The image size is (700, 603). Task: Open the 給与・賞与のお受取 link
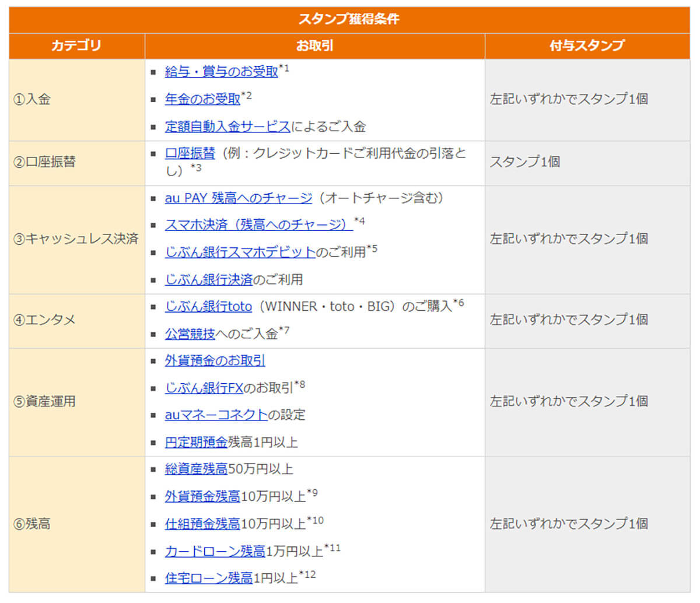click(x=222, y=72)
